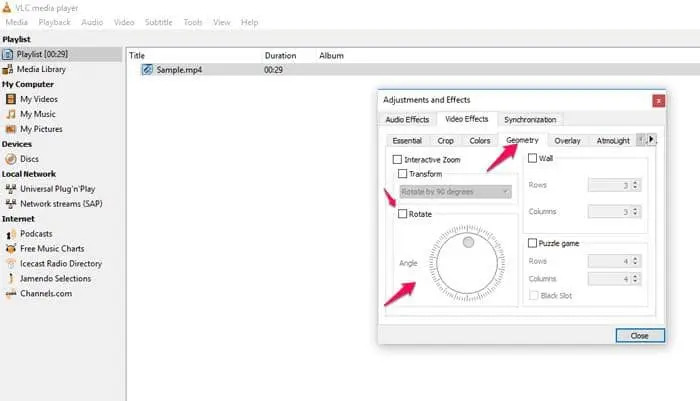Click the Media Library icon in sidebar
The image size is (700, 401).
9,69
